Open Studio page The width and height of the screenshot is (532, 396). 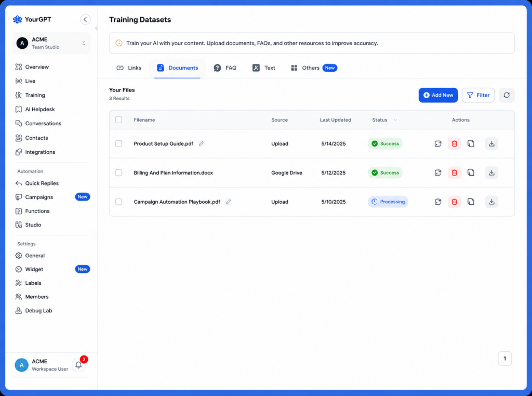click(28, 225)
